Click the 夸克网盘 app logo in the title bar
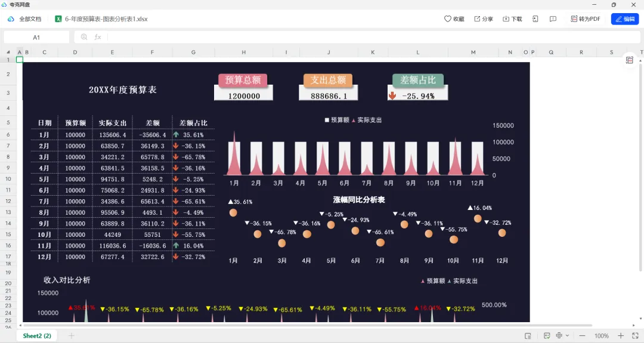 pyautogui.click(x=4, y=5)
